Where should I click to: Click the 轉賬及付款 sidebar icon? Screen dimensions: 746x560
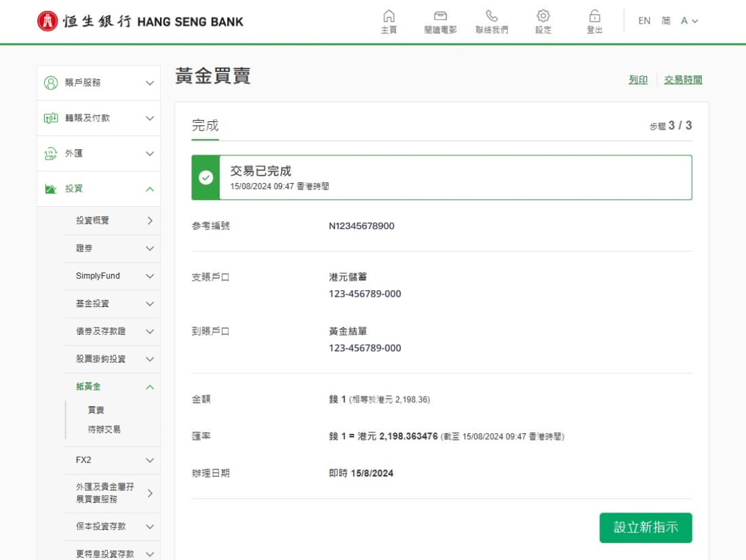click(x=51, y=118)
